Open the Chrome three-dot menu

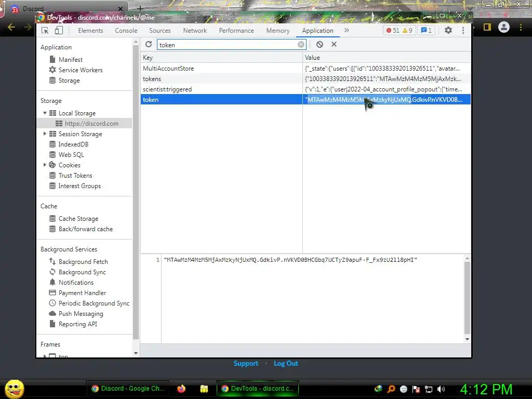(x=521, y=27)
